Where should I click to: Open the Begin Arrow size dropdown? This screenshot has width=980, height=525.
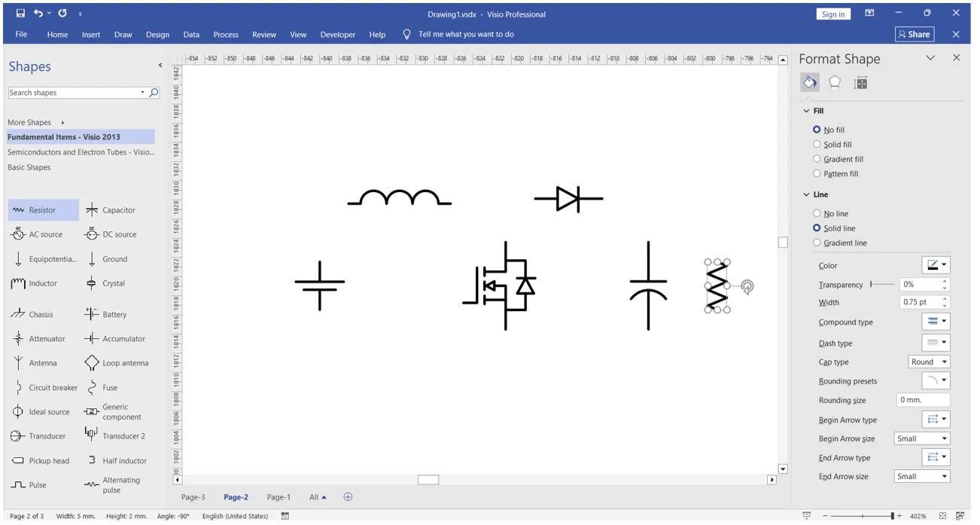click(x=922, y=438)
